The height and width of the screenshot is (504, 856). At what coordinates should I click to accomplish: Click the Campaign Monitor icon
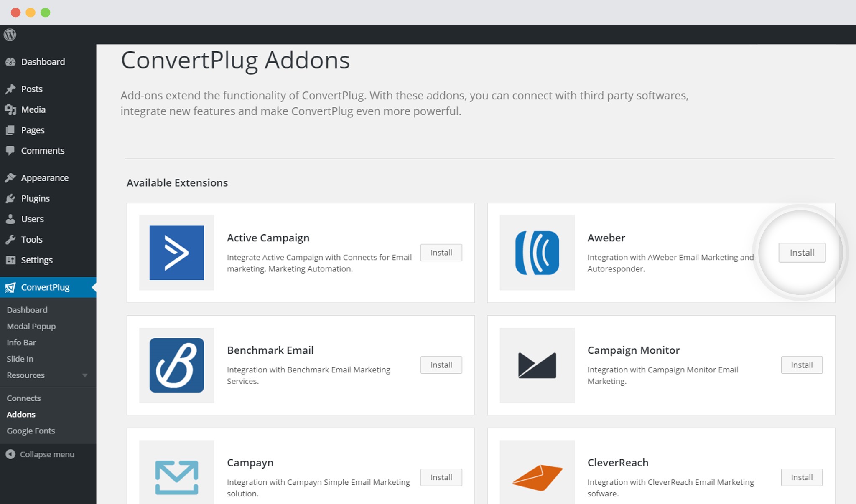click(x=537, y=365)
